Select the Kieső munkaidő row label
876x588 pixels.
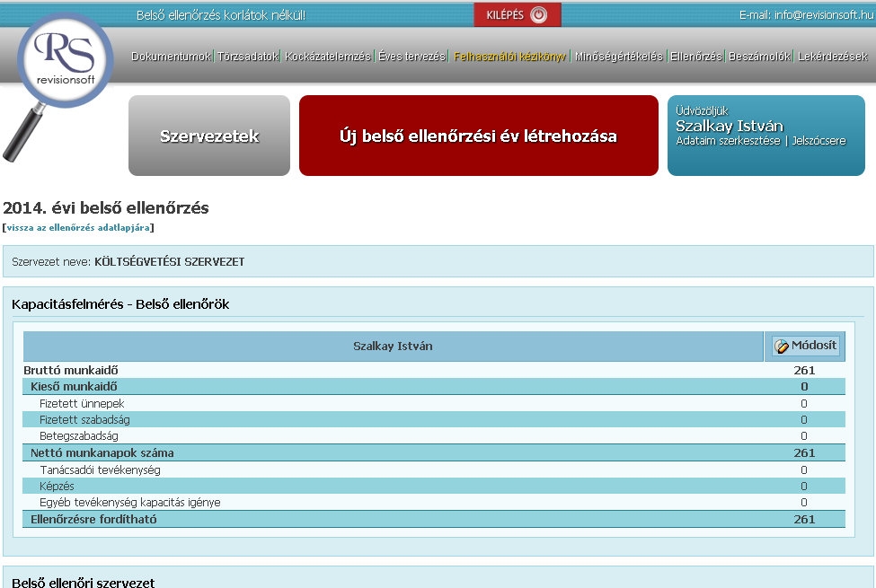point(74,386)
